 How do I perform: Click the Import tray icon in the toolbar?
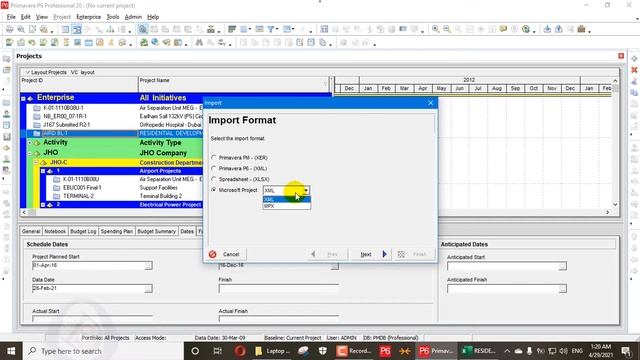(x=547, y=29)
